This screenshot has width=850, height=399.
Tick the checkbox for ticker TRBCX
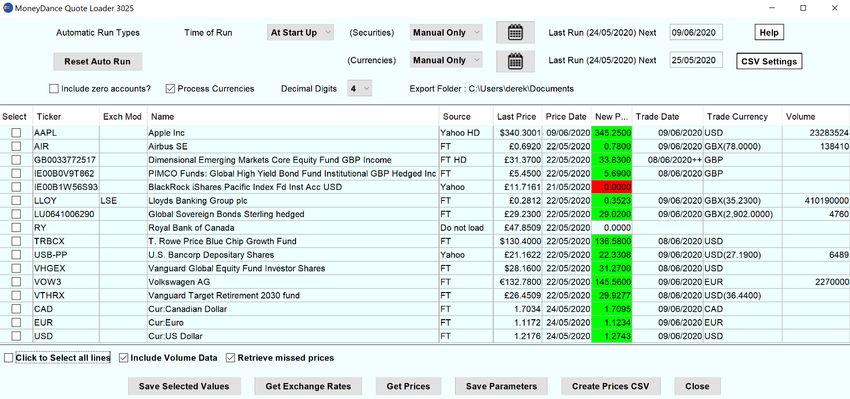point(16,241)
